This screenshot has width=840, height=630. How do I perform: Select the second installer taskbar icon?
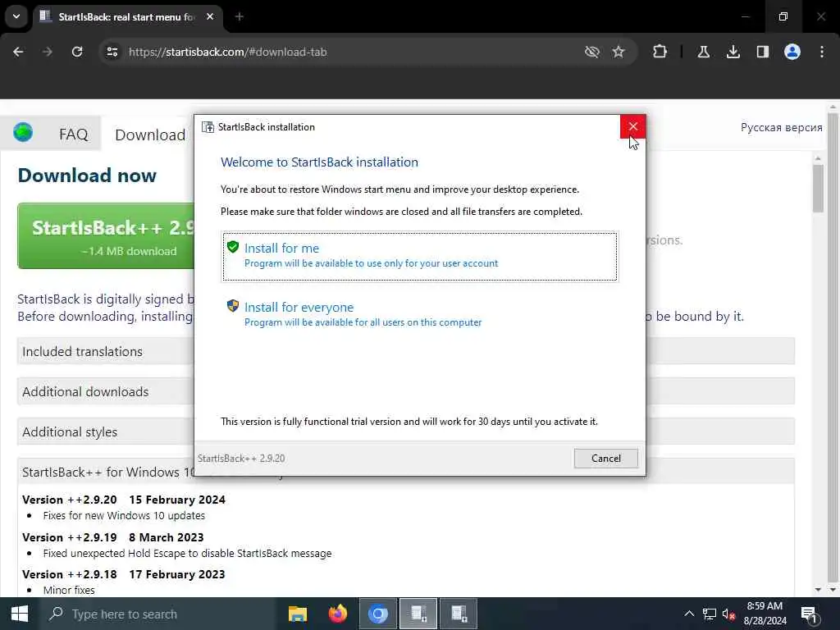click(459, 614)
